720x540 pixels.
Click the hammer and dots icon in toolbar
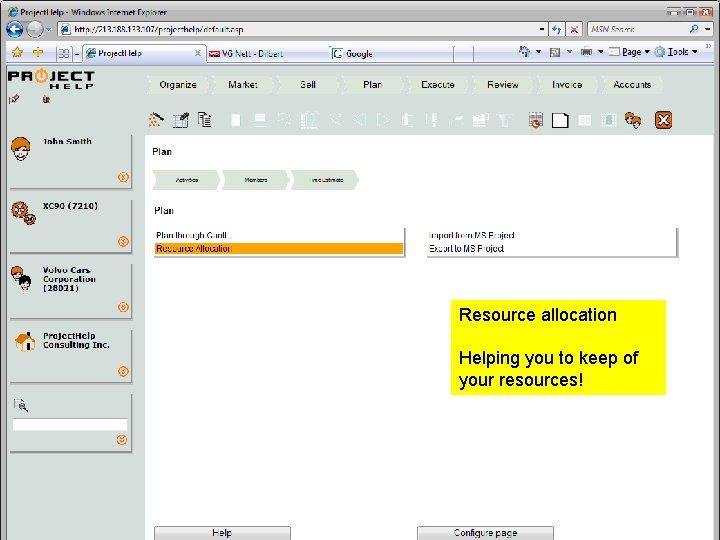(156, 120)
